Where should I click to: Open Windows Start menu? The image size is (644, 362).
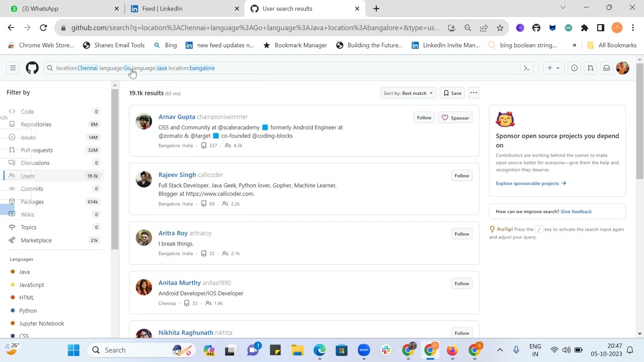73,350
